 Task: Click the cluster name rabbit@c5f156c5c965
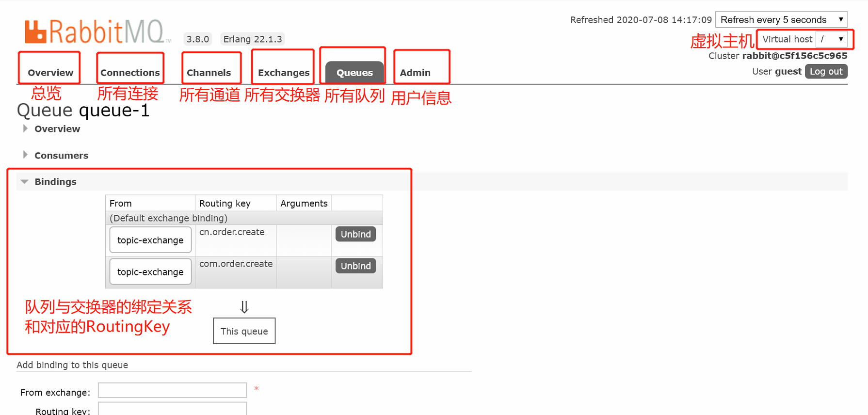pyautogui.click(x=795, y=56)
